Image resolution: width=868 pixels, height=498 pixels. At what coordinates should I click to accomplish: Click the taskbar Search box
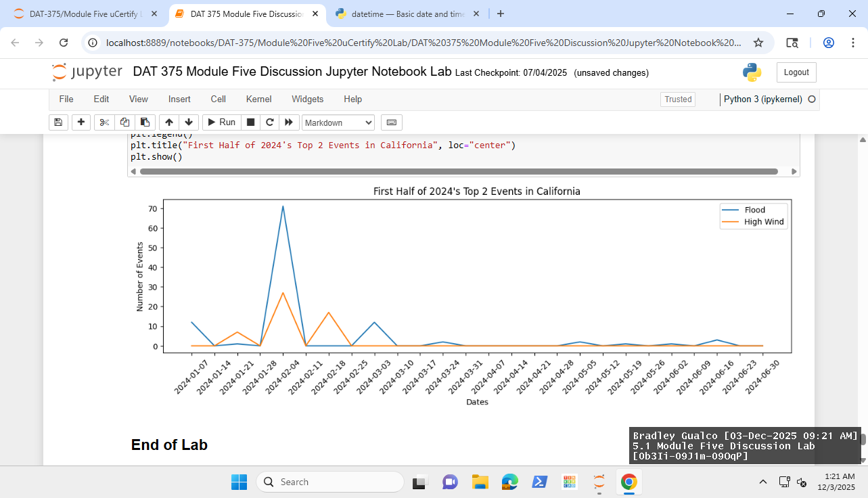pos(330,482)
